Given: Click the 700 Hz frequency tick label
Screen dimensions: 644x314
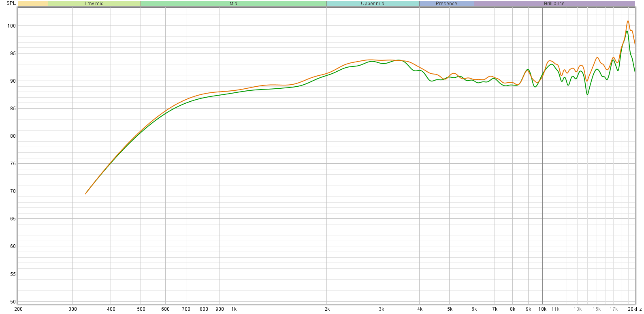Looking at the screenshot, I should coord(186,309).
